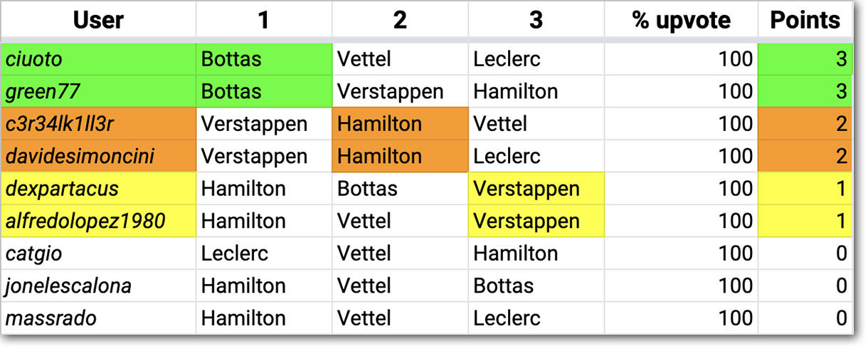Click the alfredolopez1980 user cell
Viewport: 868px width, 349px height.
pyautogui.click(x=99, y=221)
